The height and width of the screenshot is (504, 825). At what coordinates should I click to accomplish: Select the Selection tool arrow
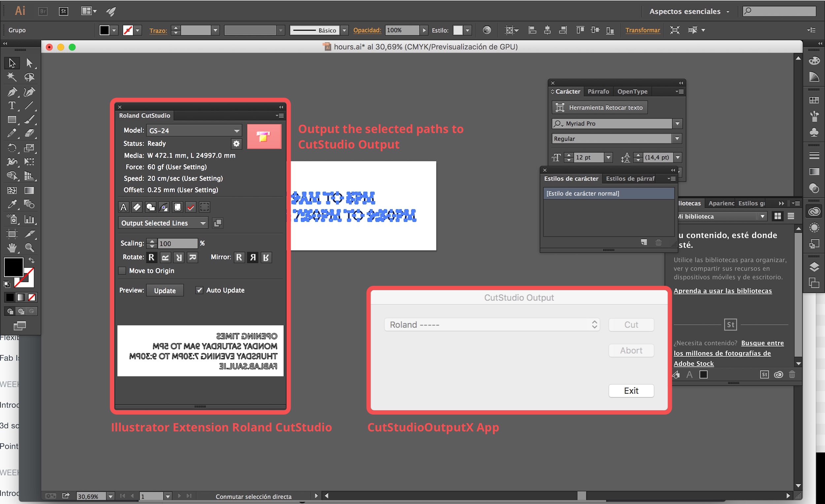point(12,63)
